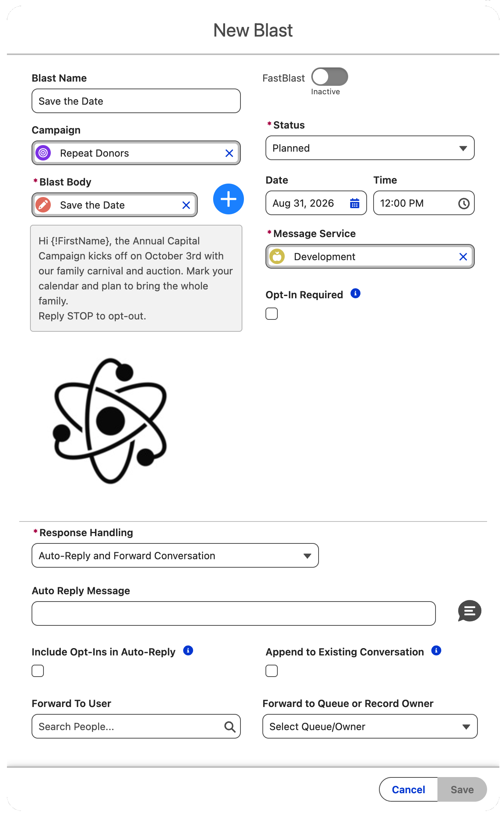Screen dimensions: 504x819
Task: Enable Include Opt-Ins in Auto-Reply checkbox
Action: pos(38,671)
